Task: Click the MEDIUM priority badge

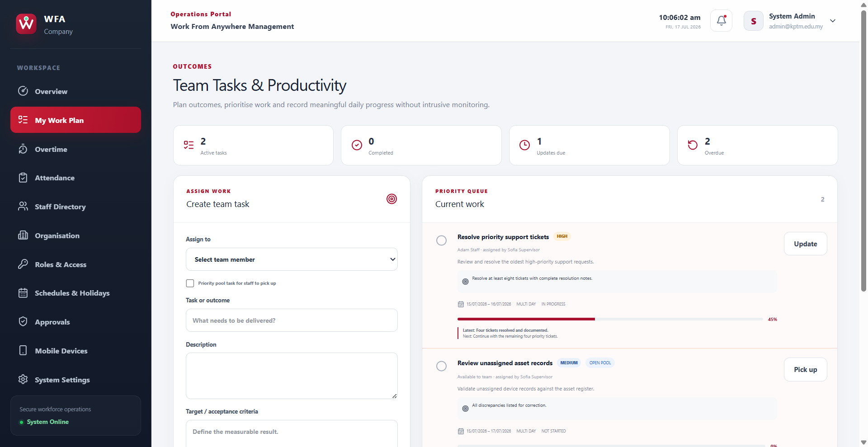Action: tap(569, 363)
